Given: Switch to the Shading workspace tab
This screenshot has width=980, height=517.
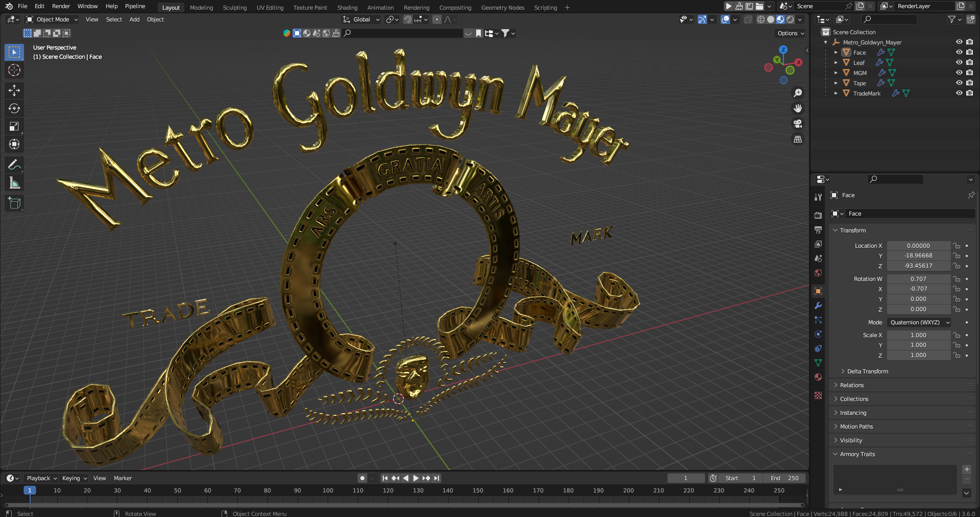Looking at the screenshot, I should coord(347,8).
